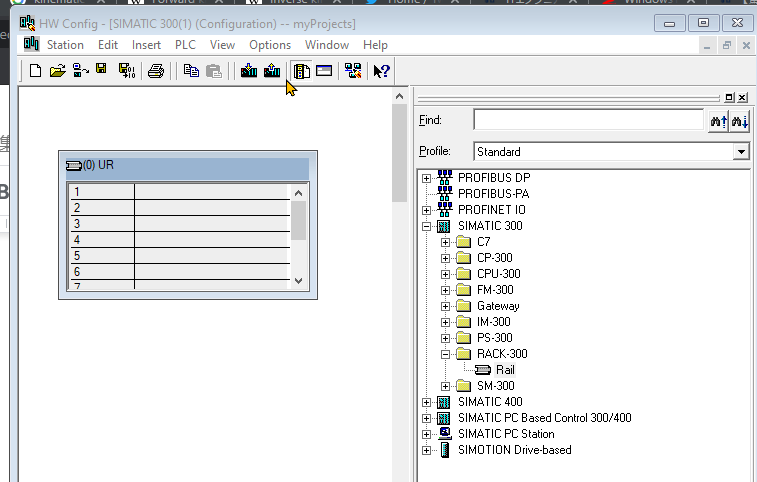
Task: Click station window scrollbar up arrow
Action: pos(399,96)
